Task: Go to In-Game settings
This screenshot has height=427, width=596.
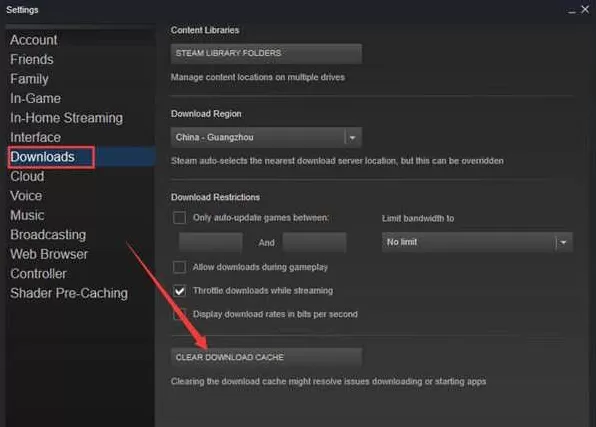Action: point(35,98)
